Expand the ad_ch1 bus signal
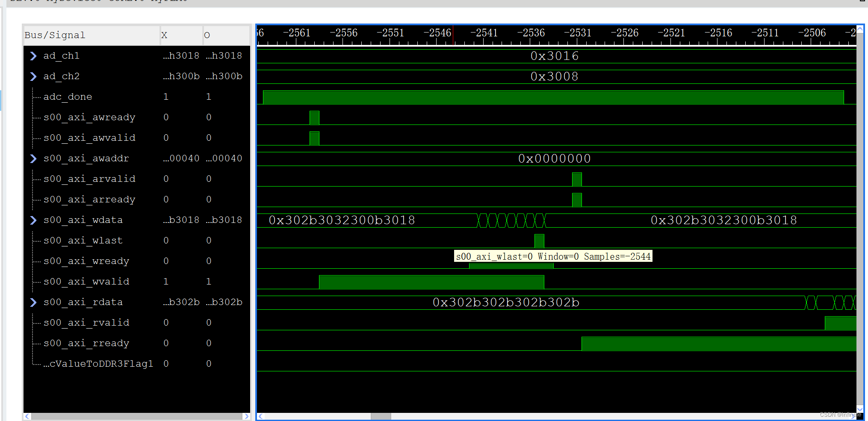868x421 pixels. tap(33, 56)
